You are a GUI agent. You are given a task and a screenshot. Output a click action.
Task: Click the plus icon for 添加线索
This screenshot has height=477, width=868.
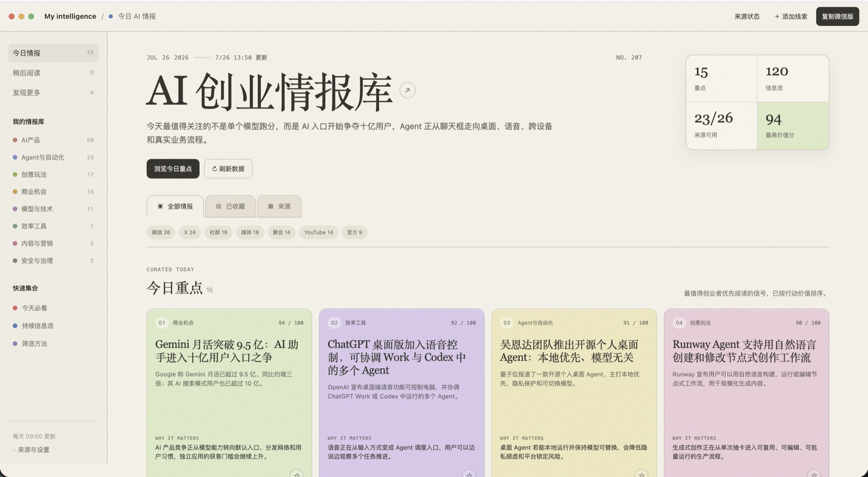click(777, 16)
